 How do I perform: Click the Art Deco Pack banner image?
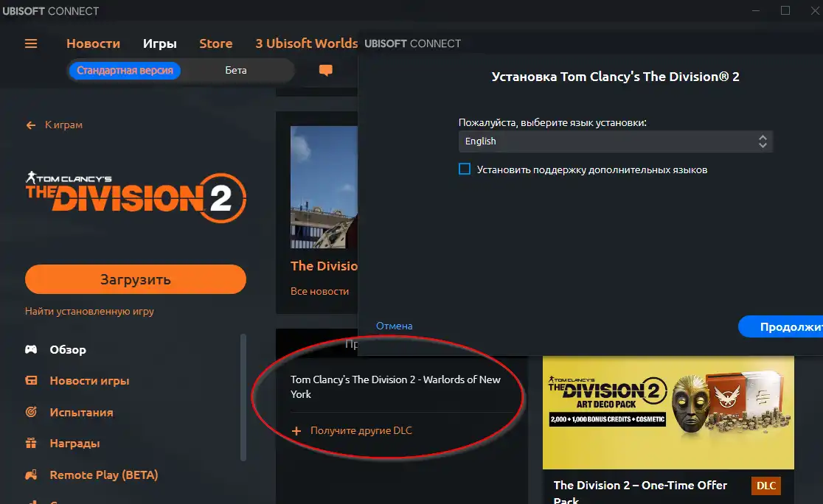[668, 412]
